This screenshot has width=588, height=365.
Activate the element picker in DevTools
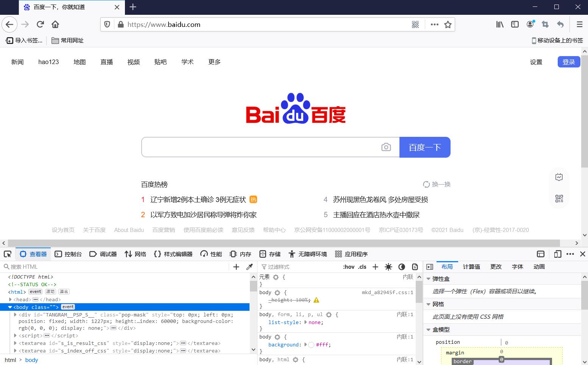tap(8, 254)
